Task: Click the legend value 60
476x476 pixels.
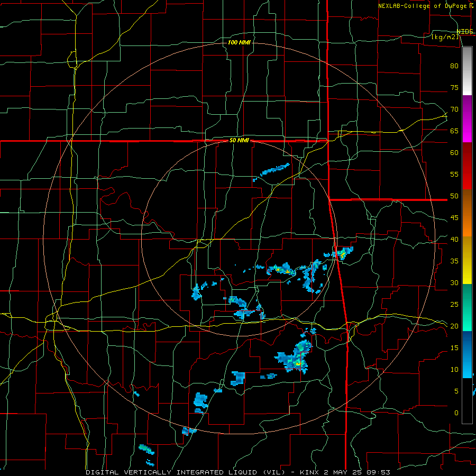Action: 454,153
